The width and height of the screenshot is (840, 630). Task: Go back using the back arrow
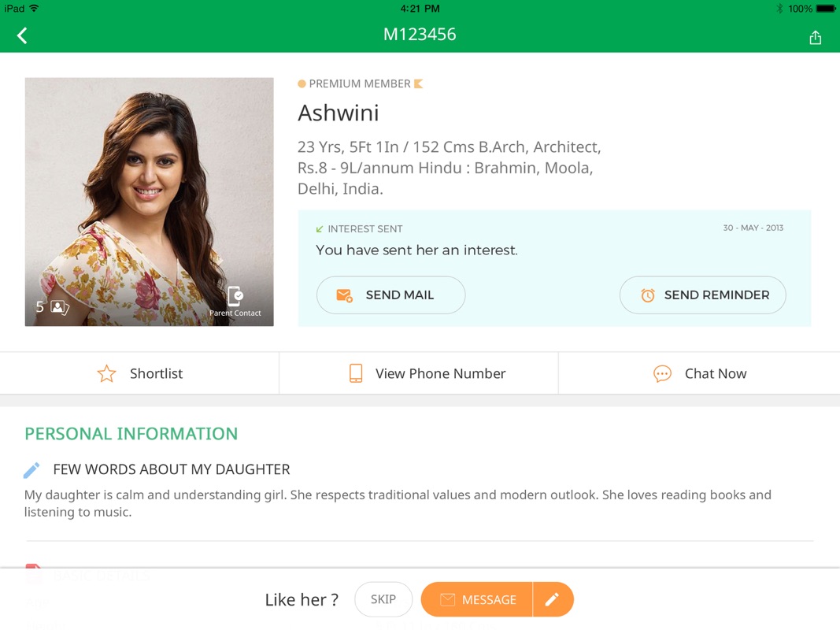[22, 35]
